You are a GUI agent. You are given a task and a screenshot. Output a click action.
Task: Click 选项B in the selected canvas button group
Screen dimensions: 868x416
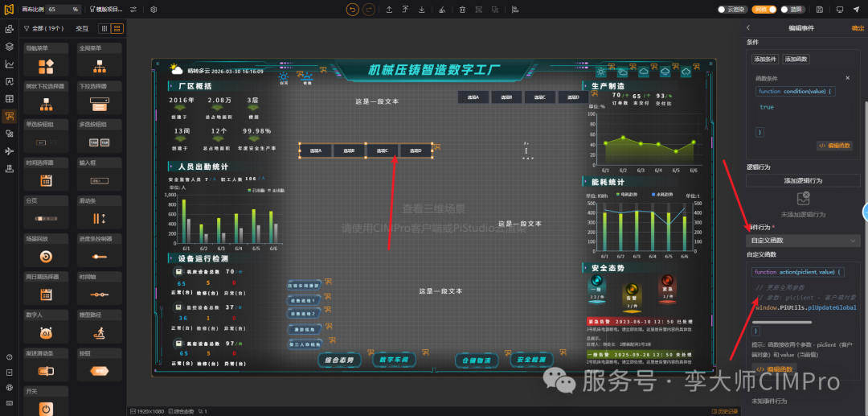[x=350, y=150]
